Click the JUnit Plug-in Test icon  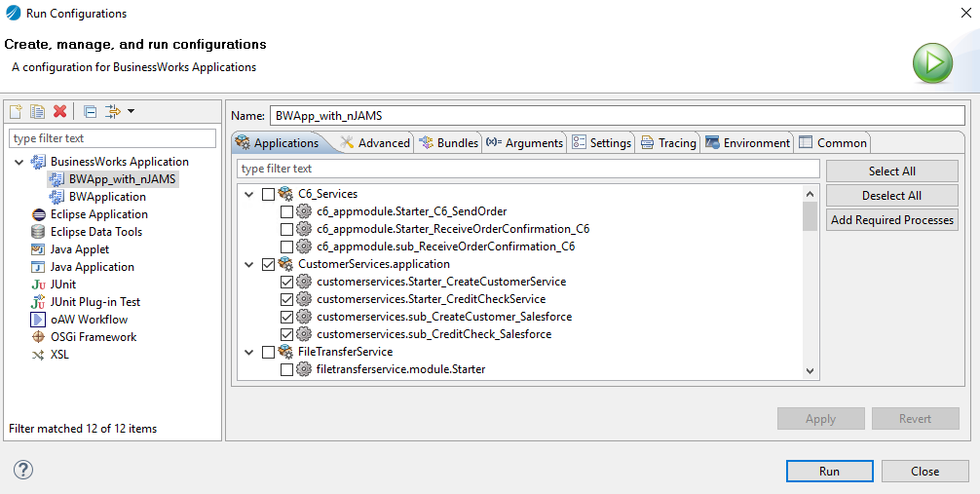tap(39, 302)
